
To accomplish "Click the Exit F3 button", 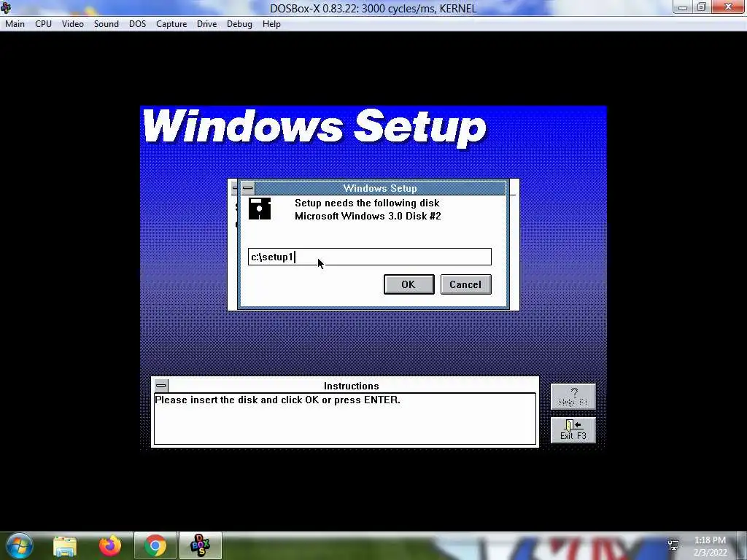I will pos(573,430).
